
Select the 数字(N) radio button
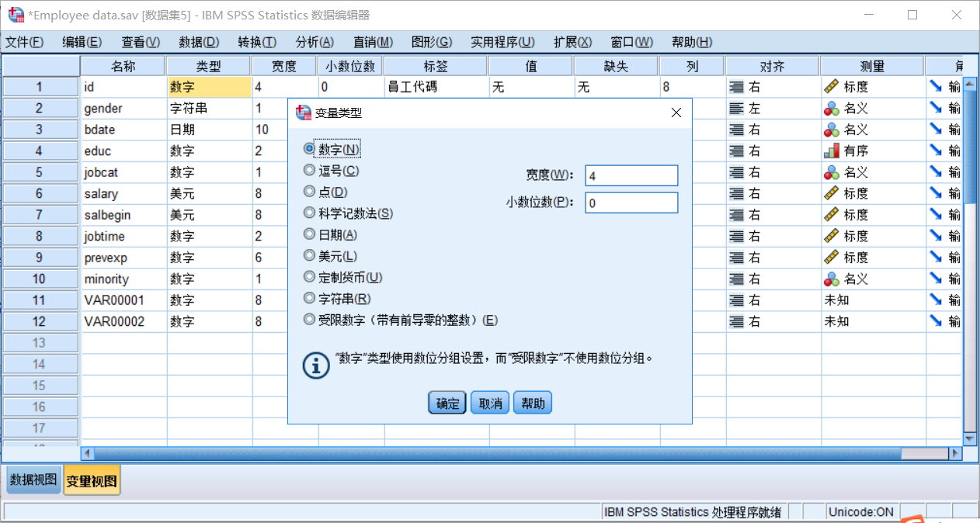[x=309, y=149]
